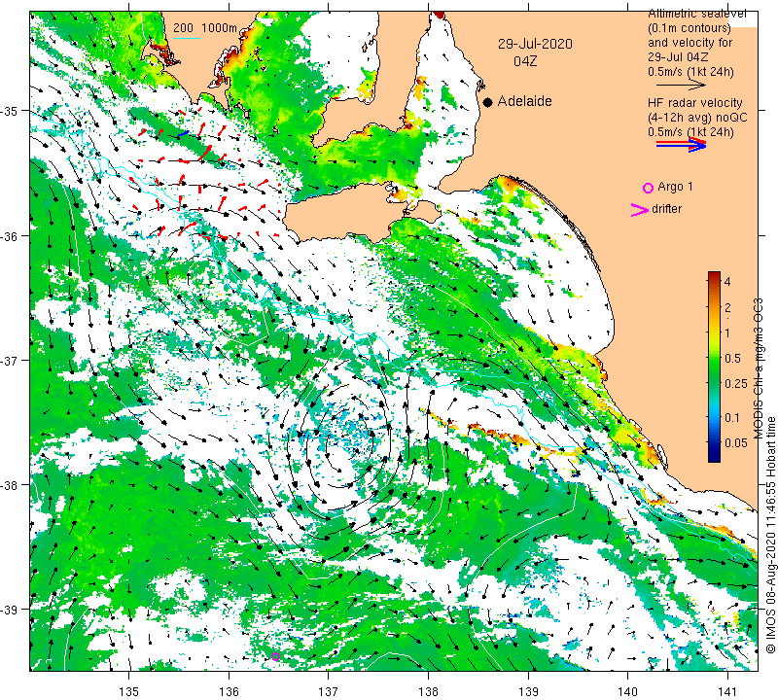Click the longitude axis label "137"
778x700 pixels.
329,691
